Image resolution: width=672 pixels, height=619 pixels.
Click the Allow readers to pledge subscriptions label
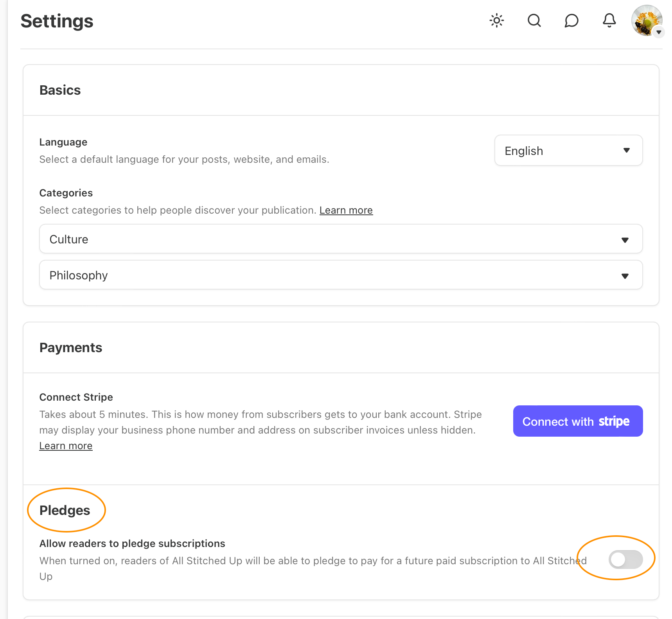(132, 543)
